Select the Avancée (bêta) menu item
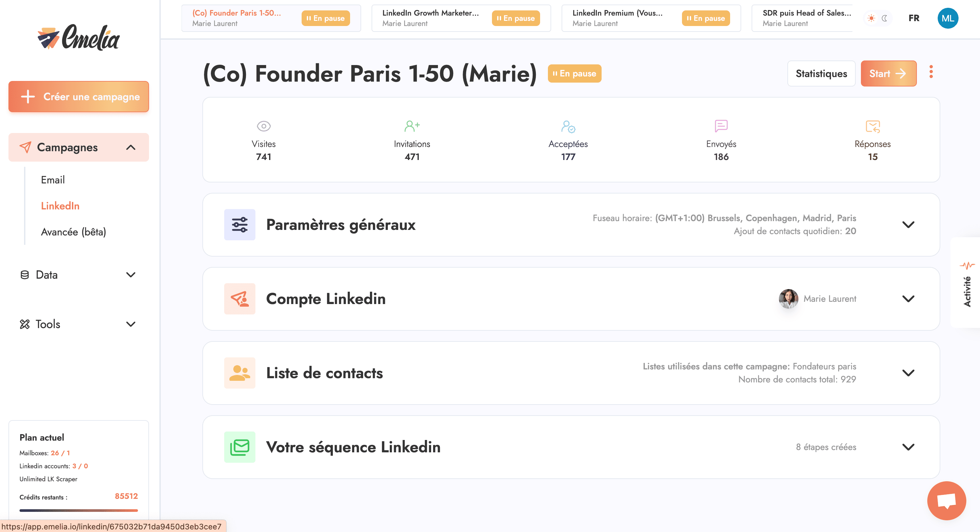The width and height of the screenshot is (980, 532). 74,232
